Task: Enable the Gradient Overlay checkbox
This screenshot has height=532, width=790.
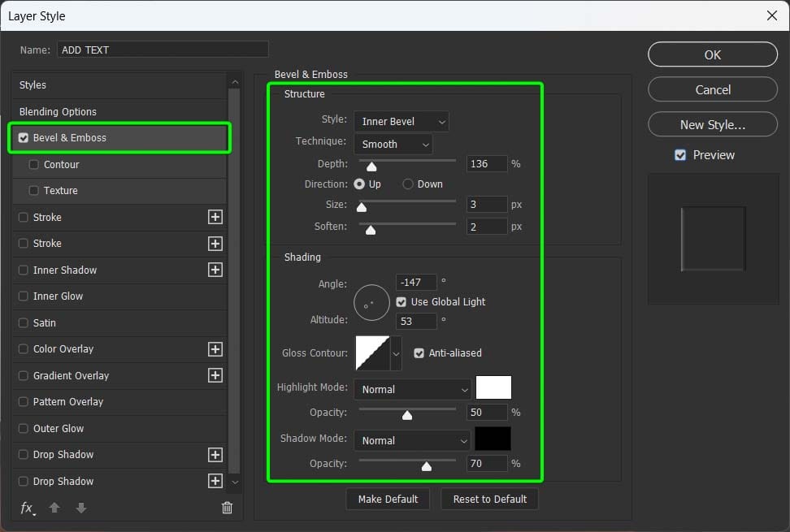Action: click(x=24, y=375)
